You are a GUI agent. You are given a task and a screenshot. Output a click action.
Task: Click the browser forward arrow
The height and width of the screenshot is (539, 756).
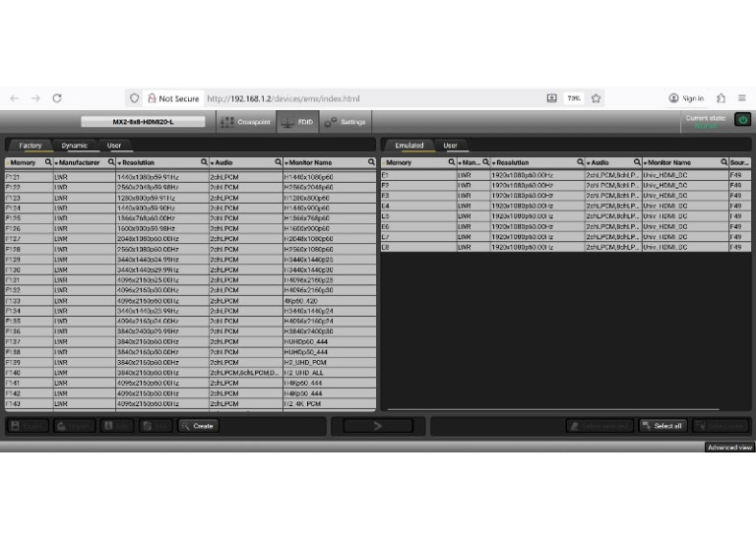(35, 98)
